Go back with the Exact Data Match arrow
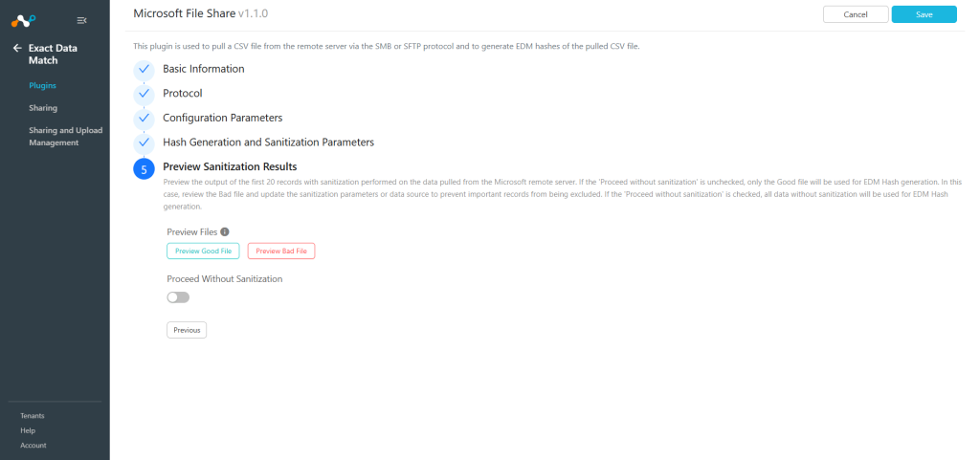The height and width of the screenshot is (460, 980). [17, 48]
